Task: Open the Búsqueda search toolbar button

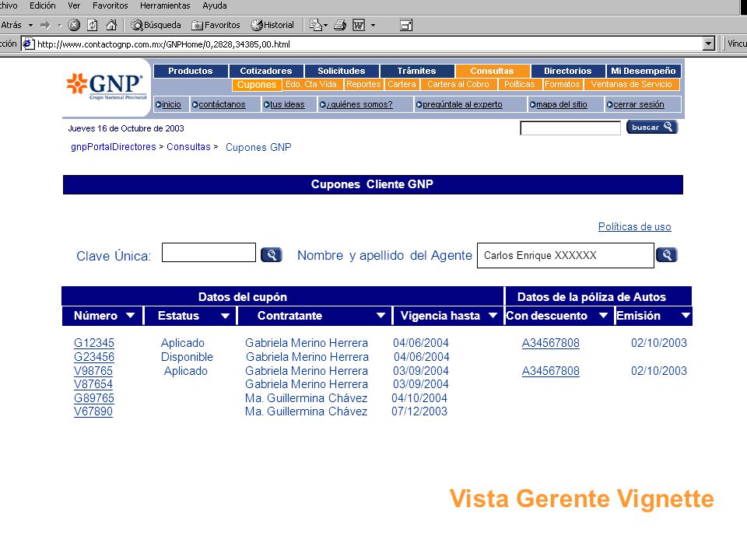Action: pos(156,25)
